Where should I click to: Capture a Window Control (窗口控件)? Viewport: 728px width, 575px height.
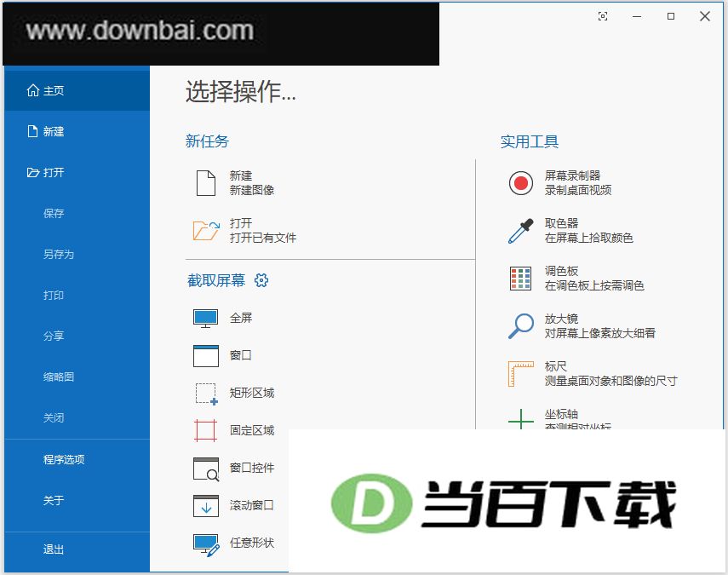pyautogui.click(x=233, y=469)
